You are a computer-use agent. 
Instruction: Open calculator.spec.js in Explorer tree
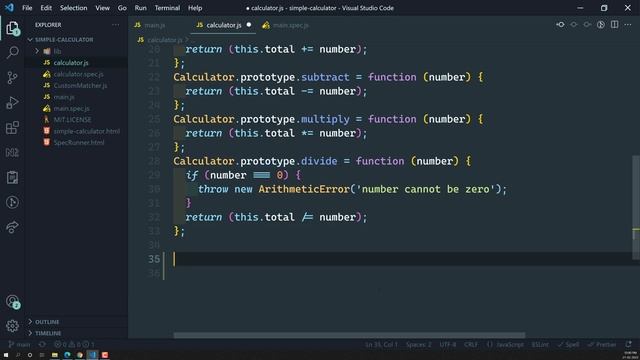click(x=78, y=74)
